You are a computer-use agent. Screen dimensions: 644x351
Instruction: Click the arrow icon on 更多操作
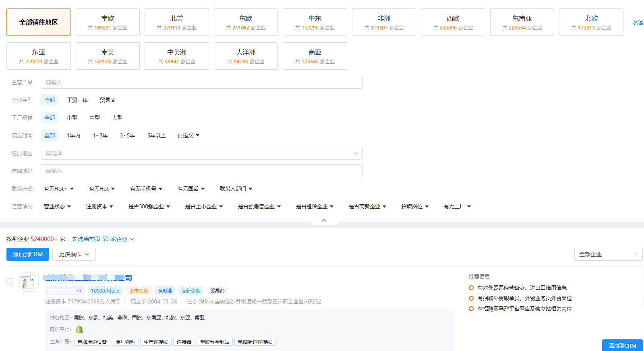(87, 254)
